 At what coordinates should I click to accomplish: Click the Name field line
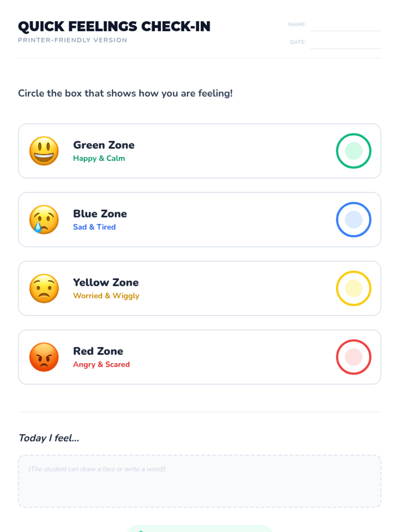click(345, 26)
